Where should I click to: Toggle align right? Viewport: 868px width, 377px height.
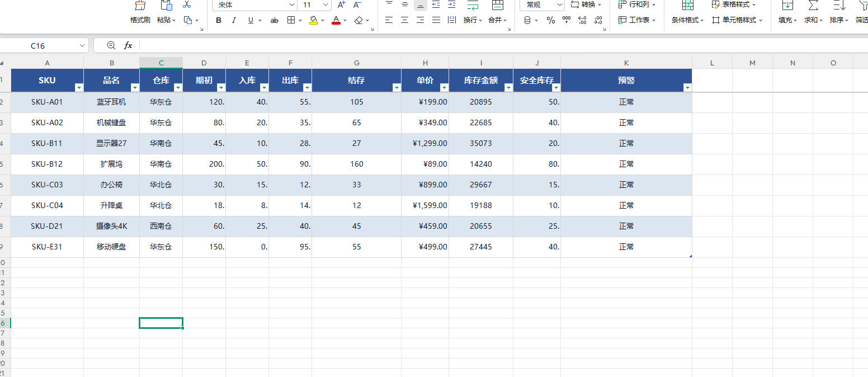420,20
